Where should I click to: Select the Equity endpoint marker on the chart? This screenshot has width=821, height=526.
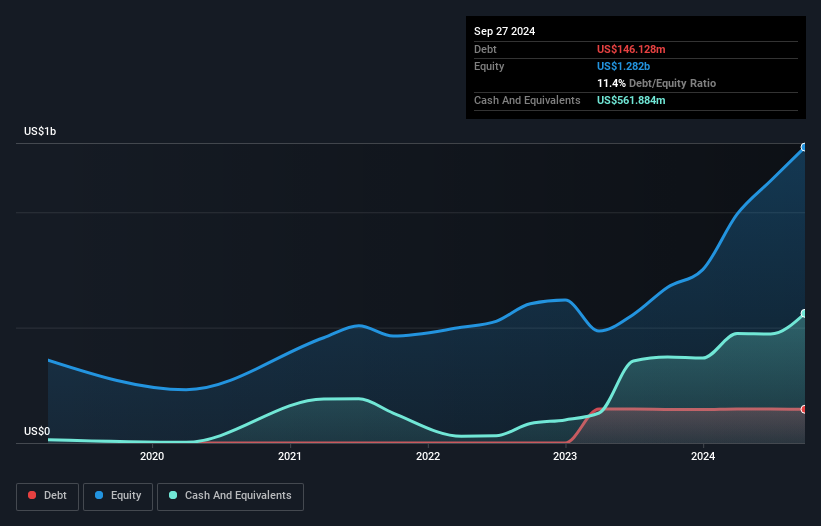[x=804, y=147]
